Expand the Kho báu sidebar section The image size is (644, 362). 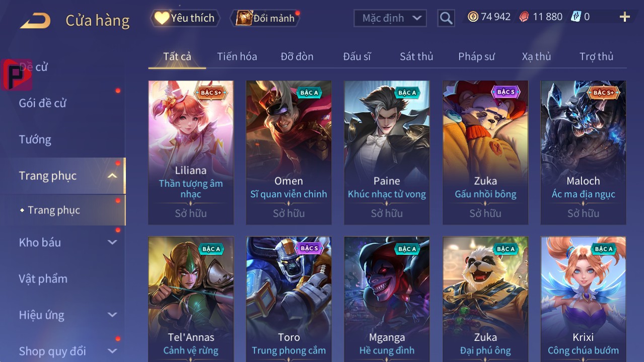click(112, 242)
